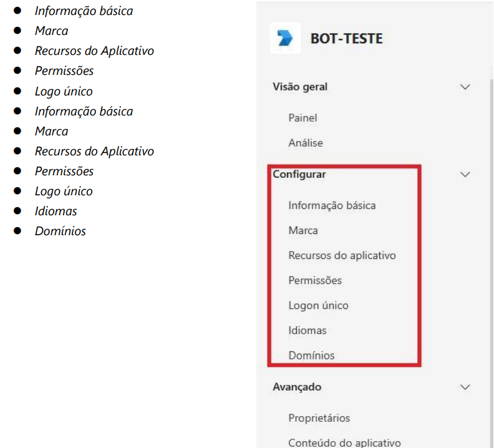The height and width of the screenshot is (448, 494).
Task: Click the Visão geral section header
Action: (x=300, y=87)
